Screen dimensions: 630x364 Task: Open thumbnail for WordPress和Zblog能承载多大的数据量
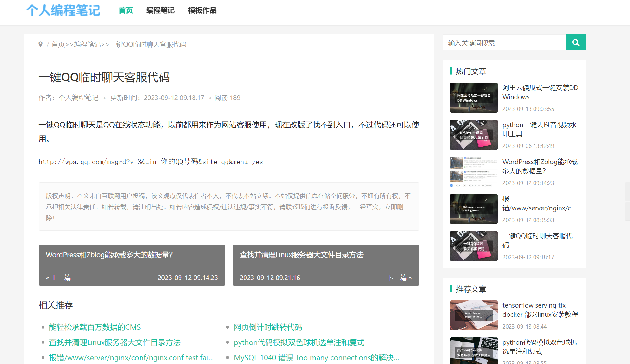pyautogui.click(x=474, y=172)
